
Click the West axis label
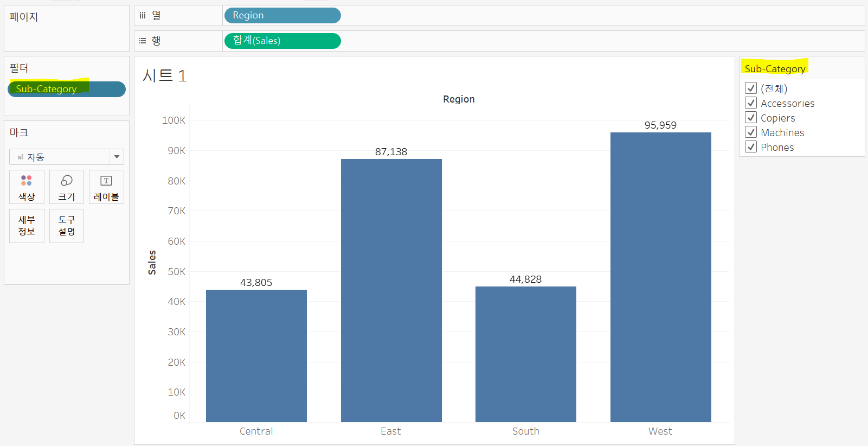[660, 431]
